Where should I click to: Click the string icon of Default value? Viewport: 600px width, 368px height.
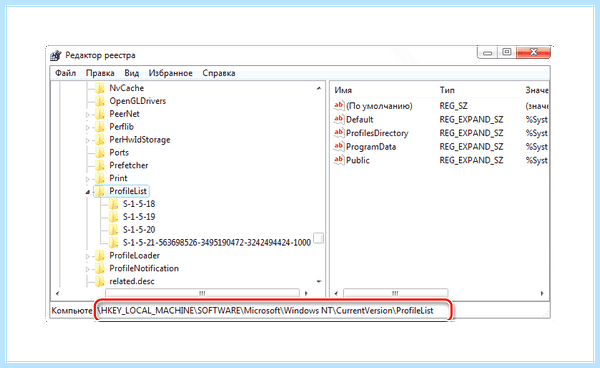point(339,119)
